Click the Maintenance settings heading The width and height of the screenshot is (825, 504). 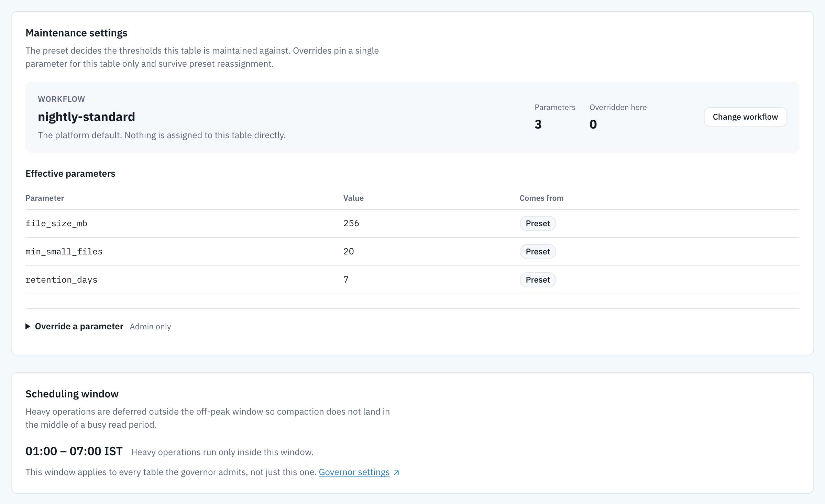tap(76, 33)
